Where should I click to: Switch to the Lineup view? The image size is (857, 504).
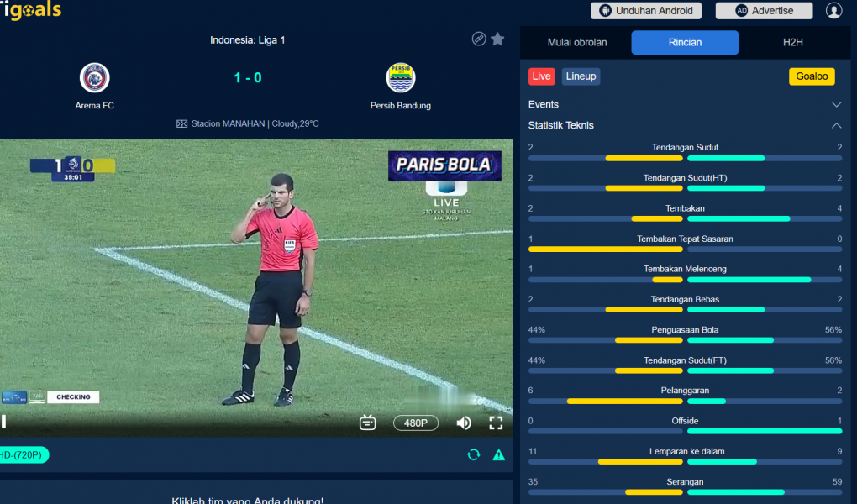(581, 76)
